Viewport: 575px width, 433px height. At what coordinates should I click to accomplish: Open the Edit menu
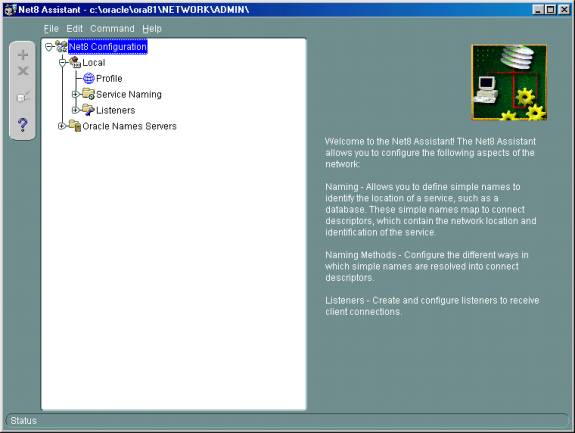74,29
